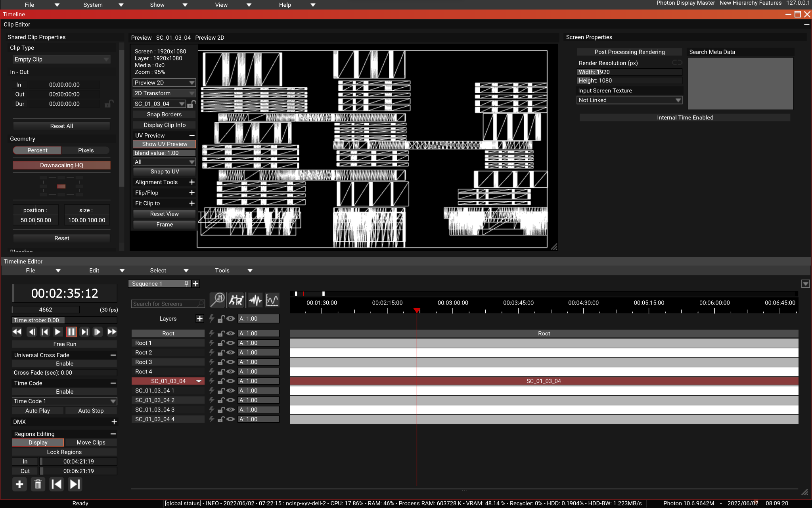Click the magnifier with sliders icon
This screenshot has width=812, height=508.
click(218, 300)
